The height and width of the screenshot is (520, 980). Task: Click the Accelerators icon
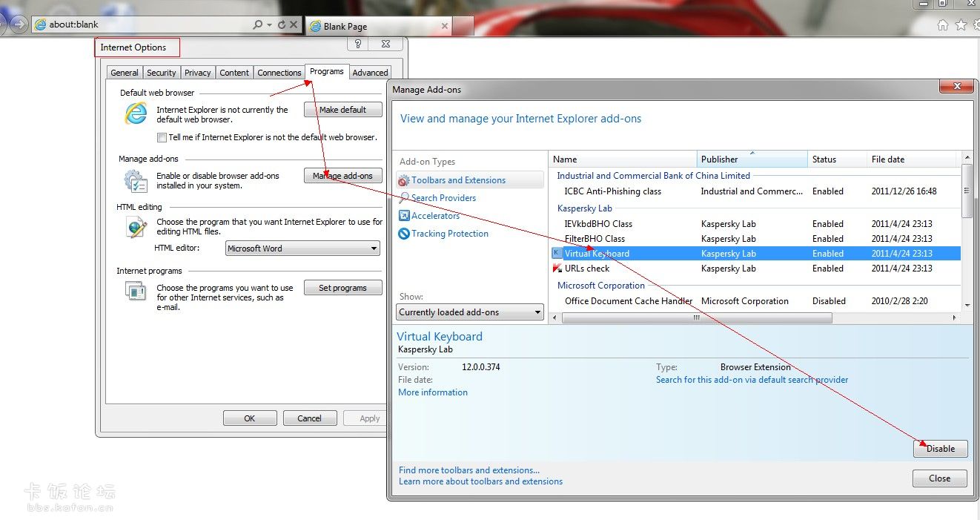click(x=404, y=216)
